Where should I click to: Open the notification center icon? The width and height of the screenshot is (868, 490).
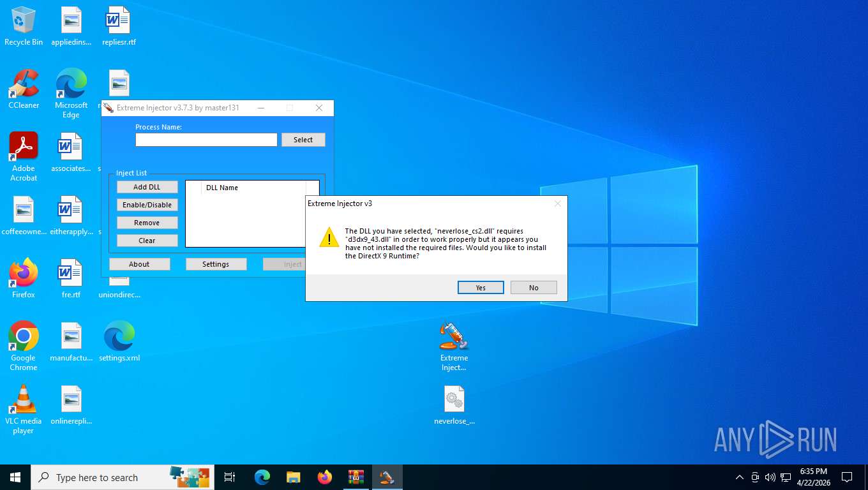[x=847, y=477]
